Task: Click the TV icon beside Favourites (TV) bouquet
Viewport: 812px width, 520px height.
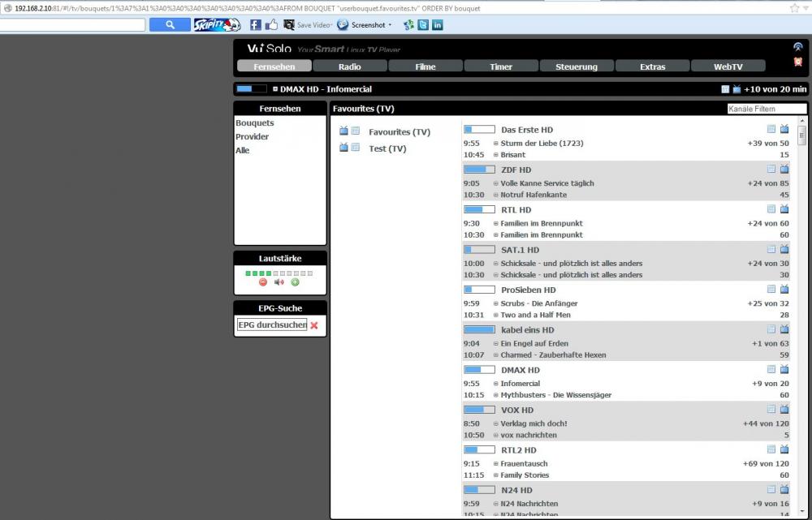Action: (343, 131)
